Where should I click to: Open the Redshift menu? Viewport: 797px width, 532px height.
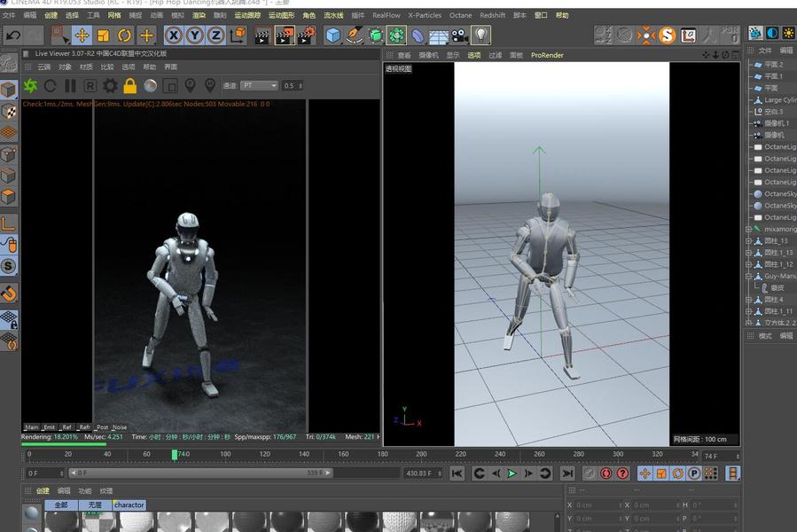pyautogui.click(x=493, y=15)
